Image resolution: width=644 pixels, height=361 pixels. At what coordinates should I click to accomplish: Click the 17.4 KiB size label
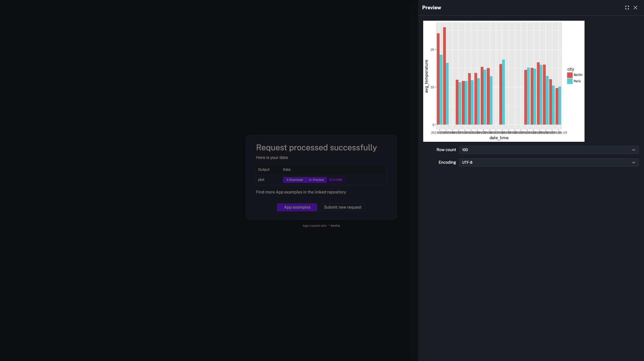tap(335, 180)
